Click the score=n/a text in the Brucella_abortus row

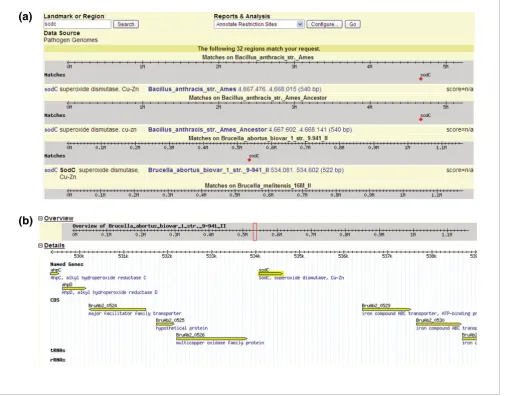pyautogui.click(x=460, y=170)
